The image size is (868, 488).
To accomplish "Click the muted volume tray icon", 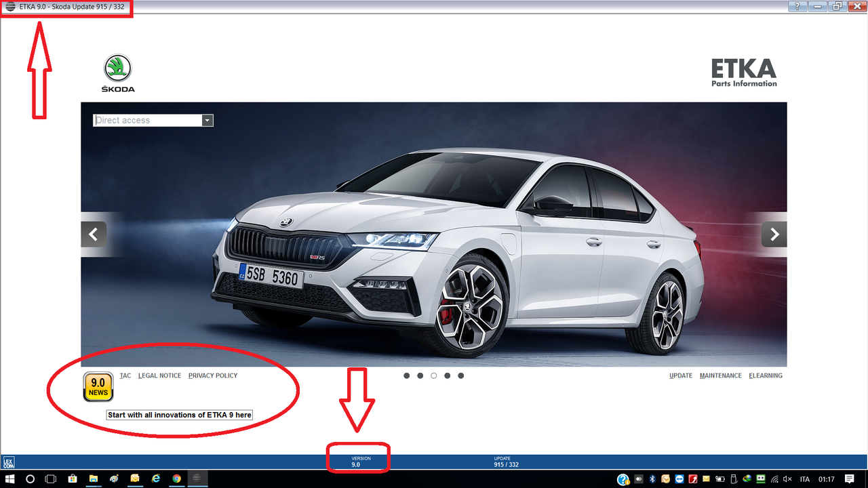I will [x=787, y=479].
